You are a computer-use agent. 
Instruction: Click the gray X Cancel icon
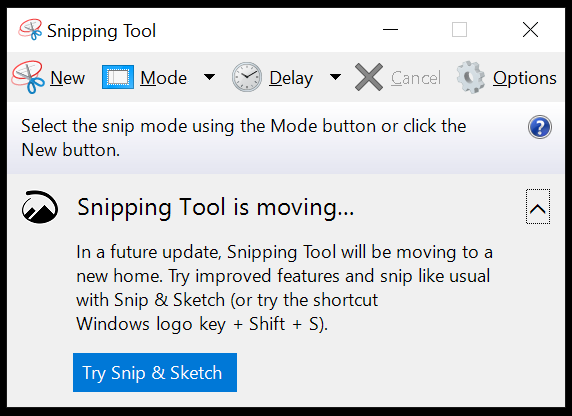click(369, 77)
